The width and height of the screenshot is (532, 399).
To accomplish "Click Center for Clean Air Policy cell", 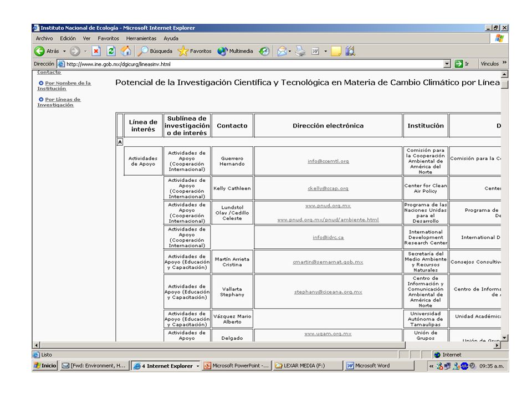I will click(x=426, y=188).
